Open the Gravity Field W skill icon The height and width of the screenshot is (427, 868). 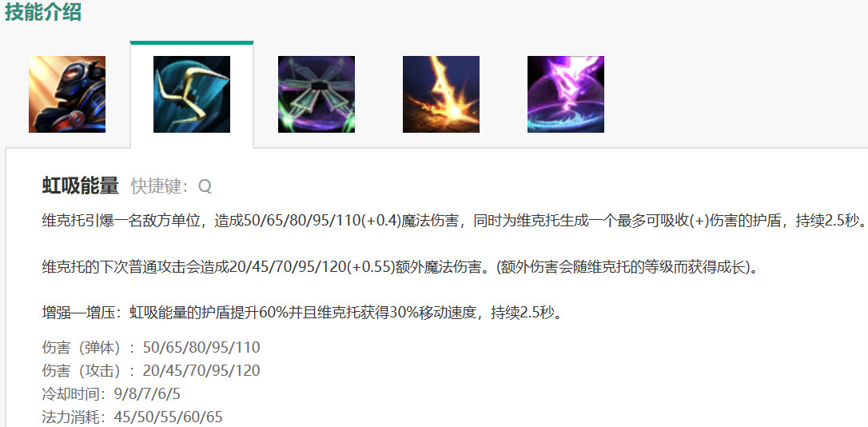316,94
